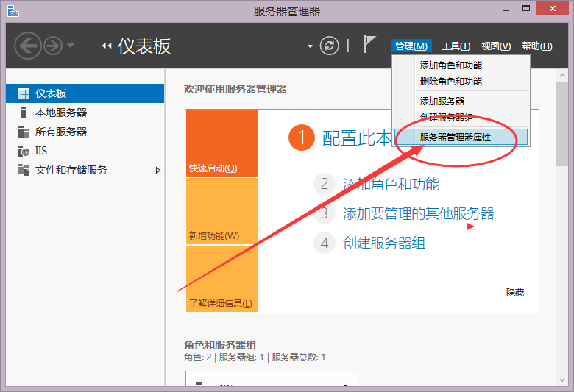This screenshot has width=574, height=392.
Task: Click 添加要管理的其他服务器 link
Action: pyautogui.click(x=419, y=214)
